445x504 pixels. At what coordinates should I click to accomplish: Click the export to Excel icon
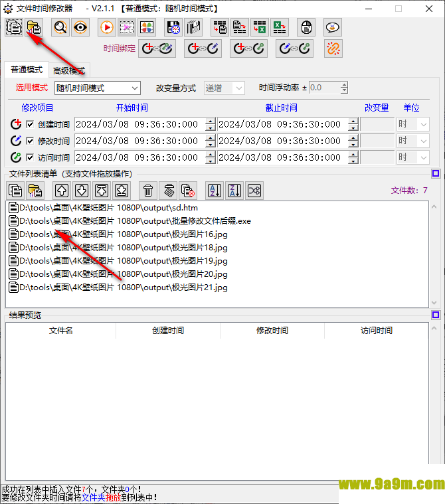pyautogui.click(x=280, y=27)
